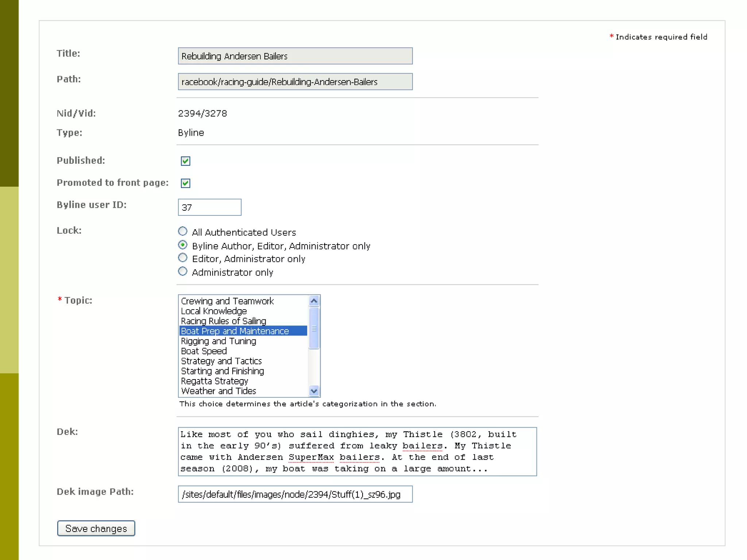Toggle Promoted to front page checkbox

(x=185, y=183)
